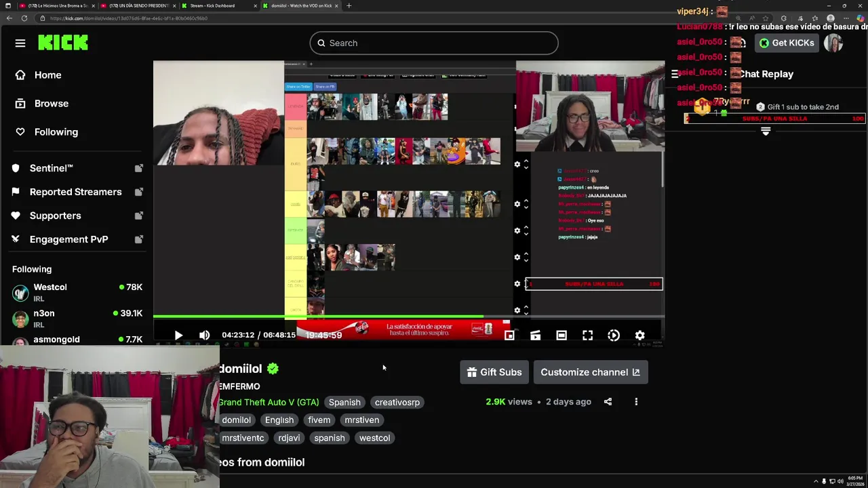Open a new browser tab
Image resolution: width=868 pixels, height=488 pixels.
[349, 5]
